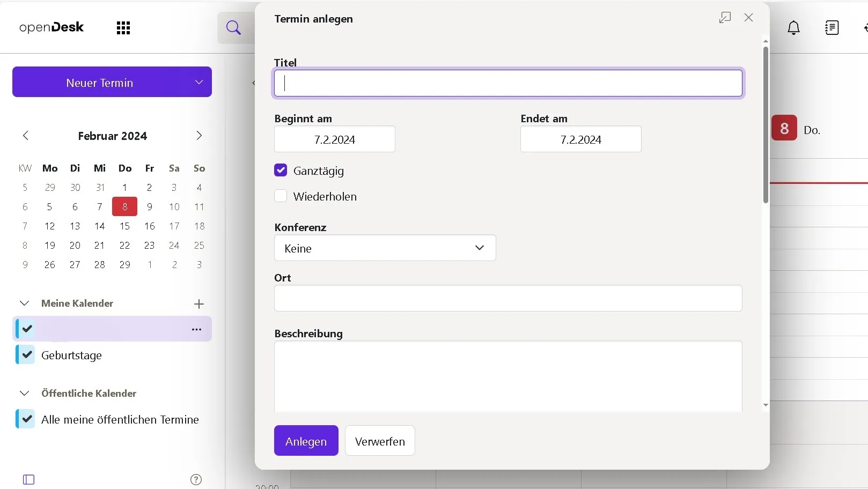This screenshot has width=868, height=489.
Task: Toggle the folder view sidebar icon
Action: 29,479
